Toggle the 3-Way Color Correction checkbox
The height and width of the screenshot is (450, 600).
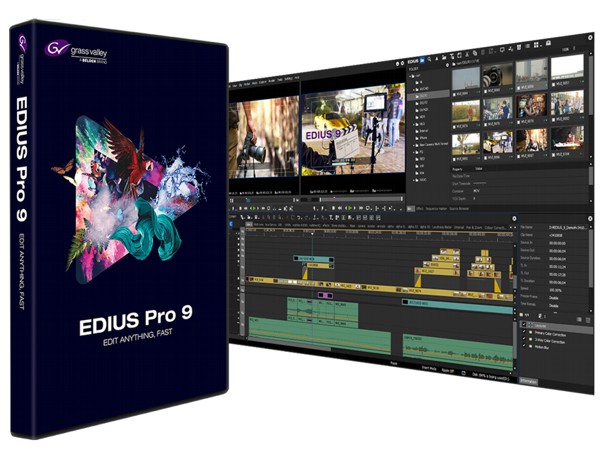coord(524,338)
